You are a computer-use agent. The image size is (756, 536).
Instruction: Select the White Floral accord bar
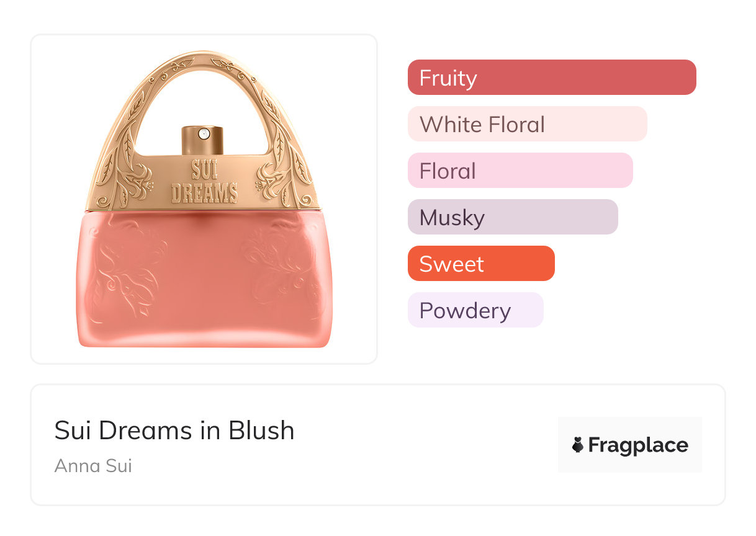click(527, 124)
